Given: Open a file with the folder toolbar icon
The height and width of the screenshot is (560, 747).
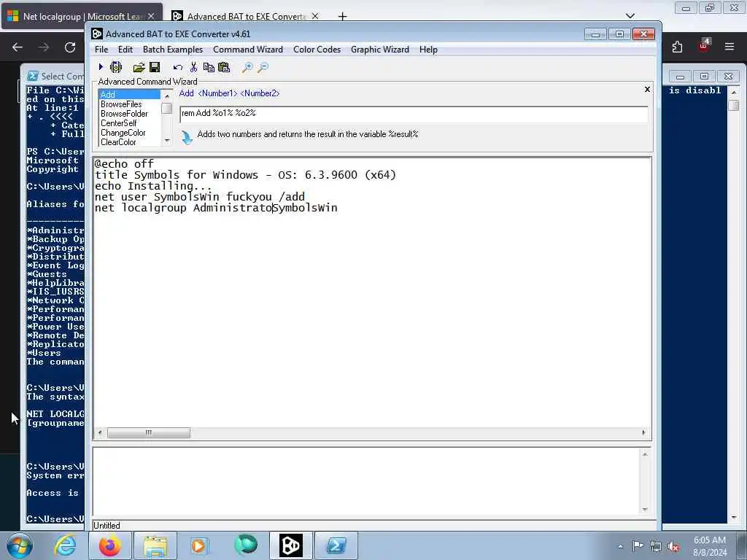Looking at the screenshot, I should (x=139, y=67).
